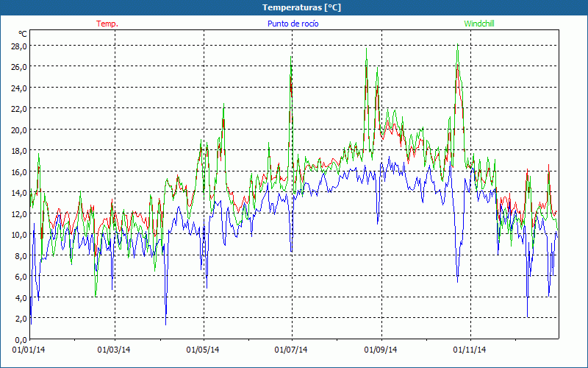
Task: Click the 10,0 y-axis value
Action: [19, 235]
